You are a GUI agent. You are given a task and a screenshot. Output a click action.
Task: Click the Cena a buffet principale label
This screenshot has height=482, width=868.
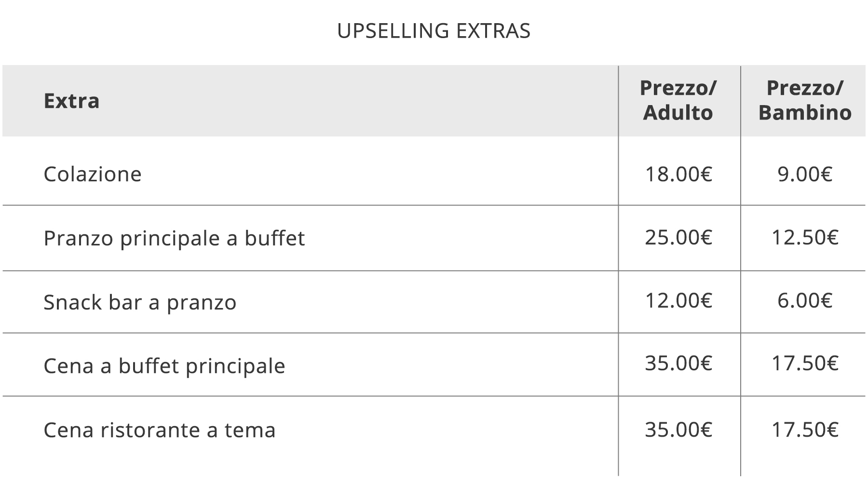pyautogui.click(x=164, y=366)
